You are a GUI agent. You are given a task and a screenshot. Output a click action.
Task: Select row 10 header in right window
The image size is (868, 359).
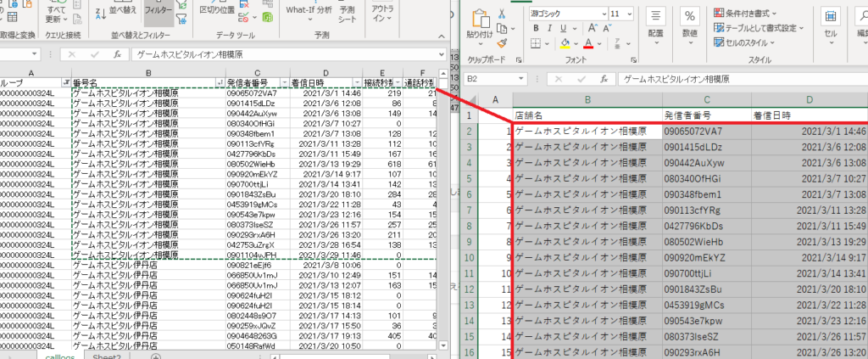pos(468,258)
